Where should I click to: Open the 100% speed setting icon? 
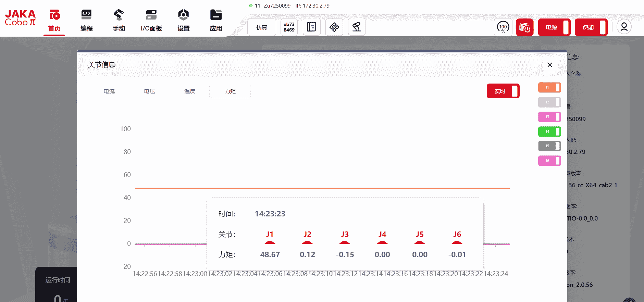503,27
